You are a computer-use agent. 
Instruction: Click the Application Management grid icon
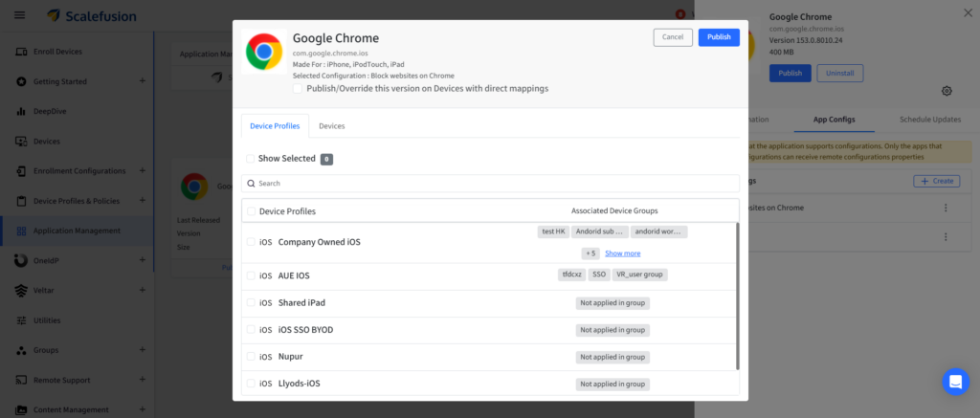coord(21,231)
